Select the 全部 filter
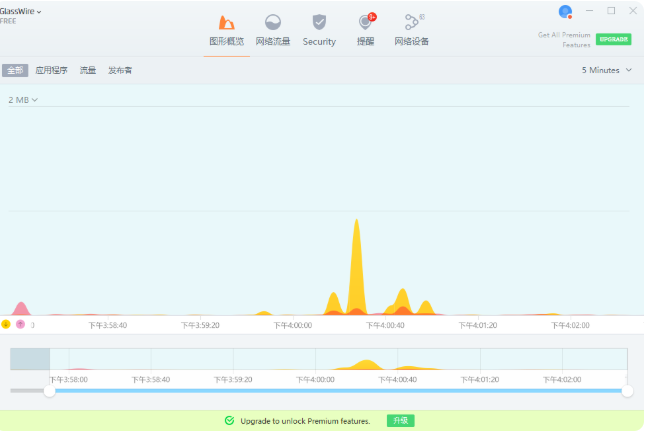The width and height of the screenshot is (649, 431). click(x=15, y=71)
